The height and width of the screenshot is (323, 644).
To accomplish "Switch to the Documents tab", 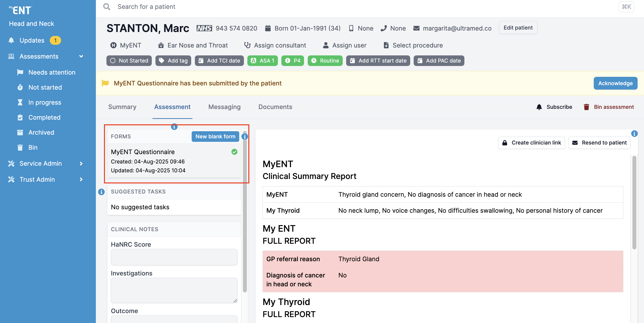I will [x=275, y=107].
